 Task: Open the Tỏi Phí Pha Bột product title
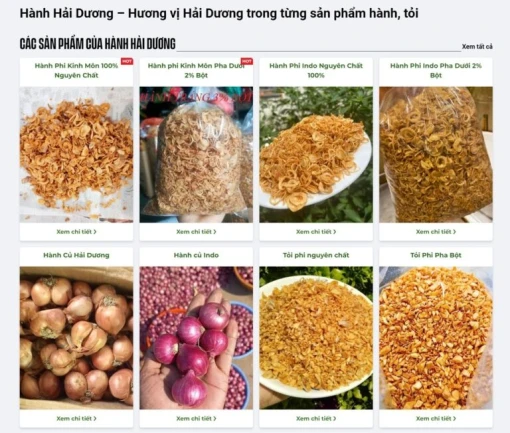click(x=436, y=255)
